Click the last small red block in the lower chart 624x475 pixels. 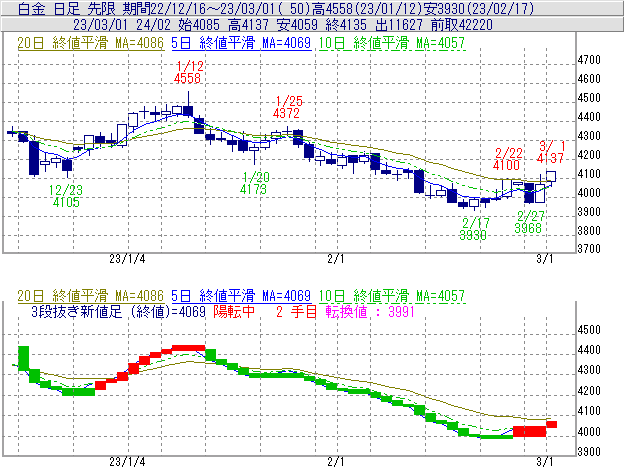click(x=552, y=424)
